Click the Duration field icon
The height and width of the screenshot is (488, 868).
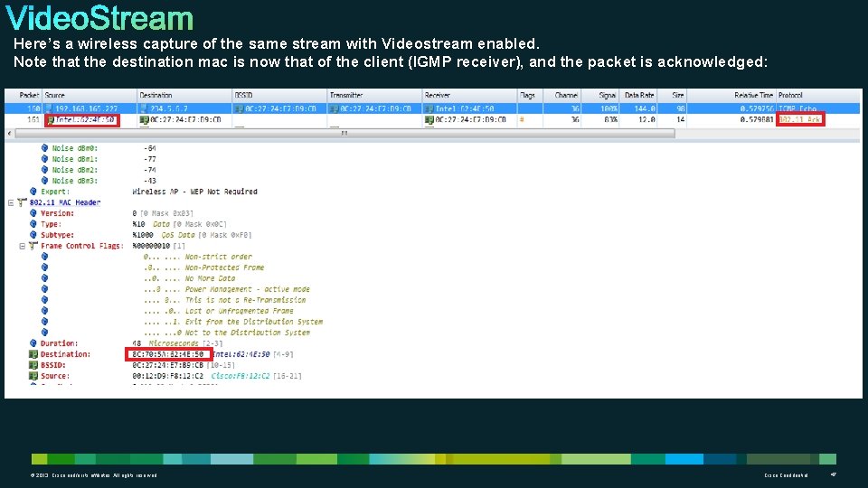(33, 343)
